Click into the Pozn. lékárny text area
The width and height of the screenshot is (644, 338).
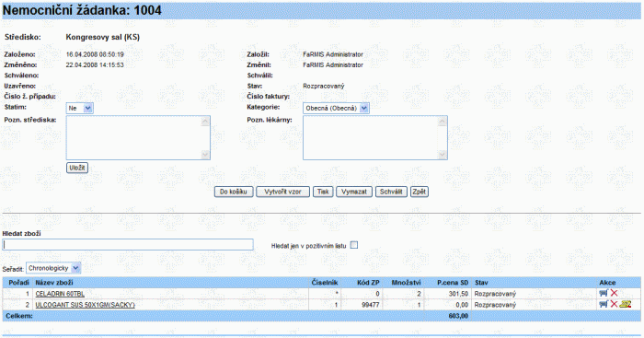point(375,138)
